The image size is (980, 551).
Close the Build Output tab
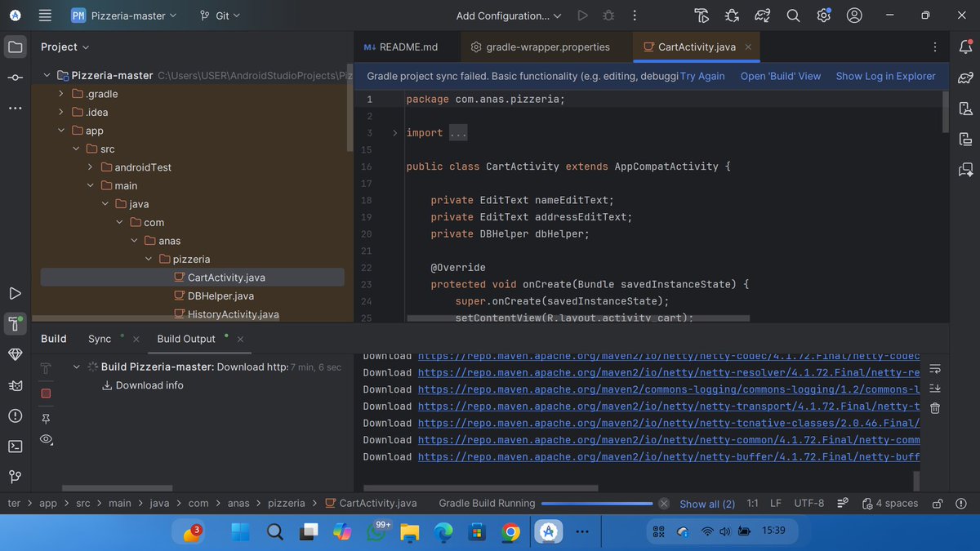pos(240,339)
